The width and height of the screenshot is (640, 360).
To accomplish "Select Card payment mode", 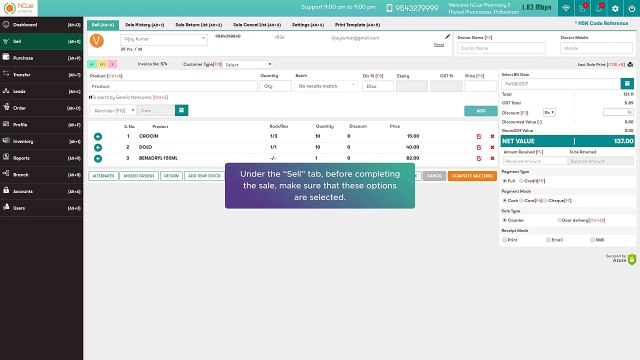I will 521,200.
